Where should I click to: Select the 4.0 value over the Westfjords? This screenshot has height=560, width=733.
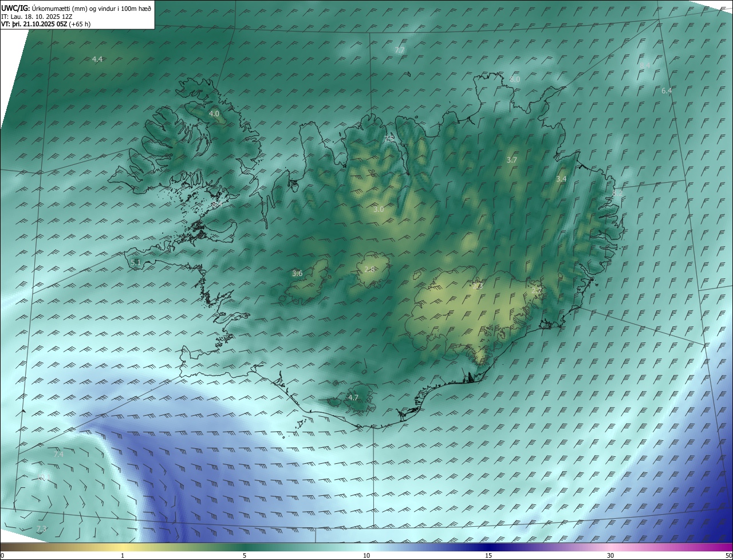point(214,114)
